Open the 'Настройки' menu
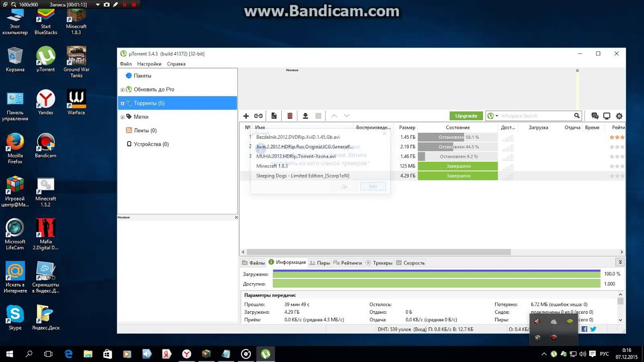The width and height of the screenshot is (644, 362). point(149,64)
